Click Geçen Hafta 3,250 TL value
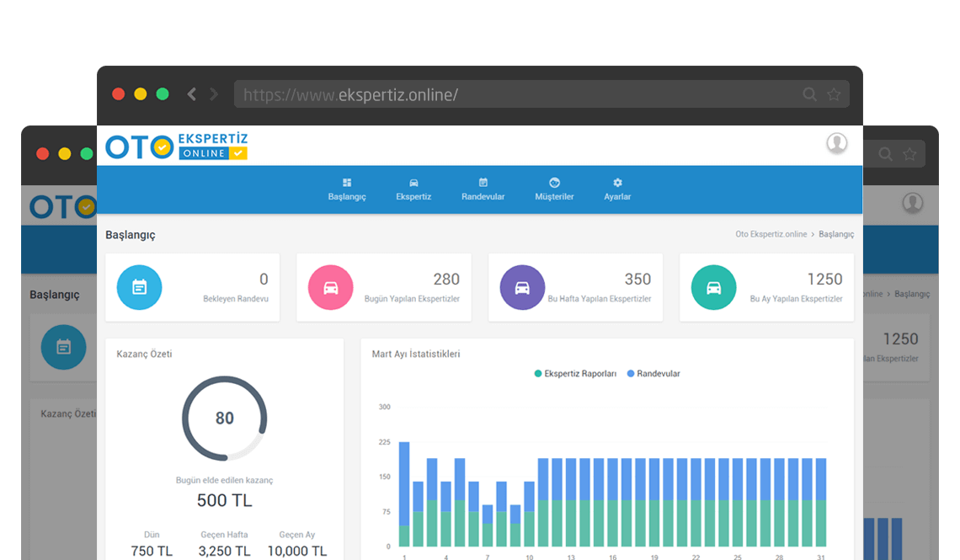This screenshot has width=960, height=560. [225, 551]
